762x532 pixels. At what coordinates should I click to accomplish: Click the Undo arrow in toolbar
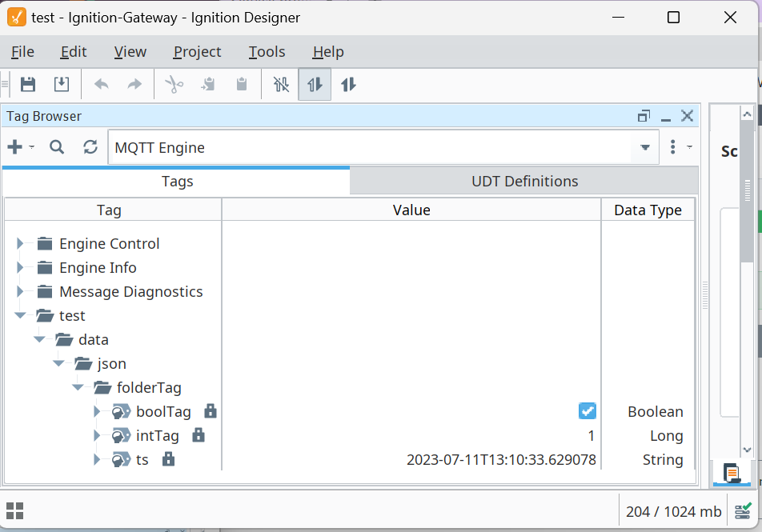[x=101, y=85]
